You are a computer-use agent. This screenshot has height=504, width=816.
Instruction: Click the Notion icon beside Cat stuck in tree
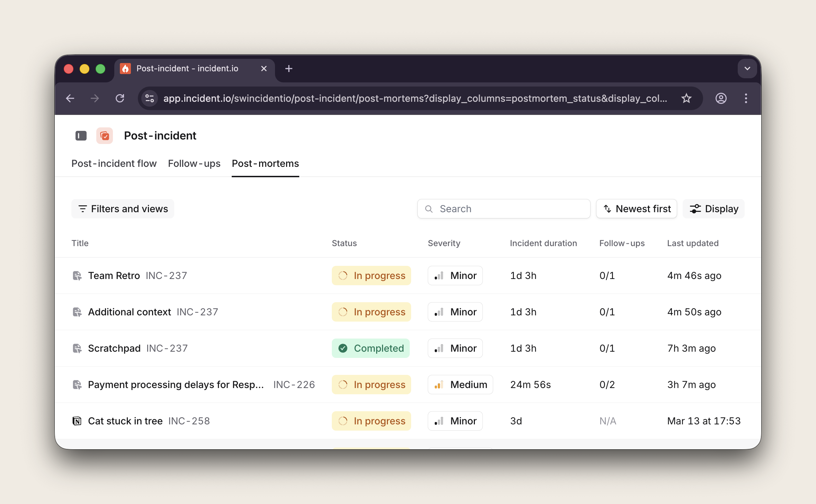77,421
